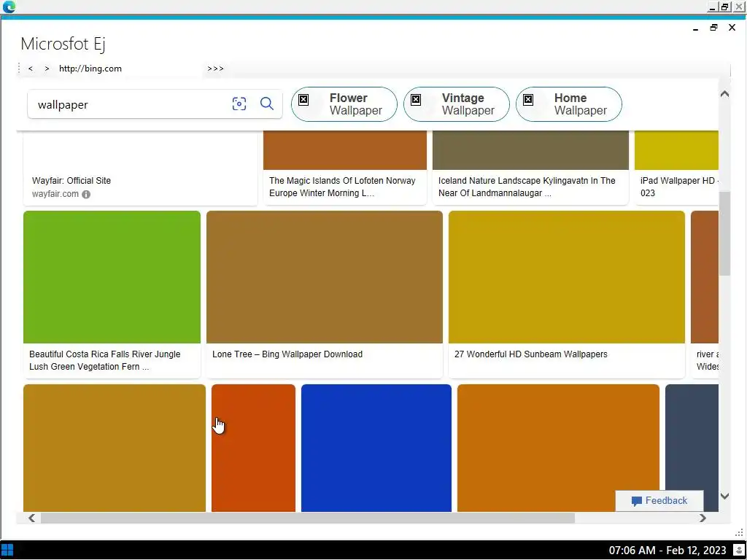Click the horizontal scrollbar left arrow
This screenshot has width=747, height=560.
click(x=31, y=518)
